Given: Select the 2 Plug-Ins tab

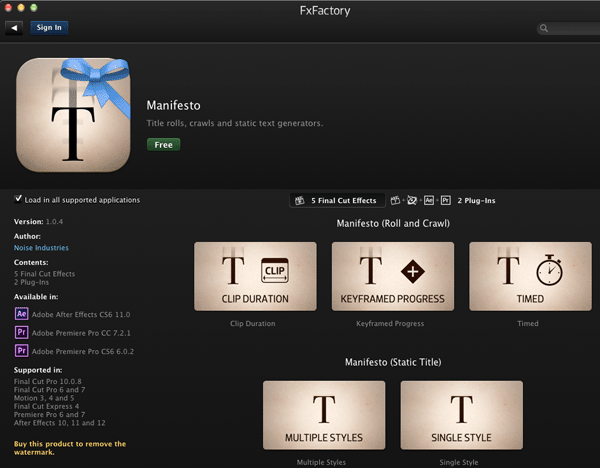Looking at the screenshot, I should point(476,201).
